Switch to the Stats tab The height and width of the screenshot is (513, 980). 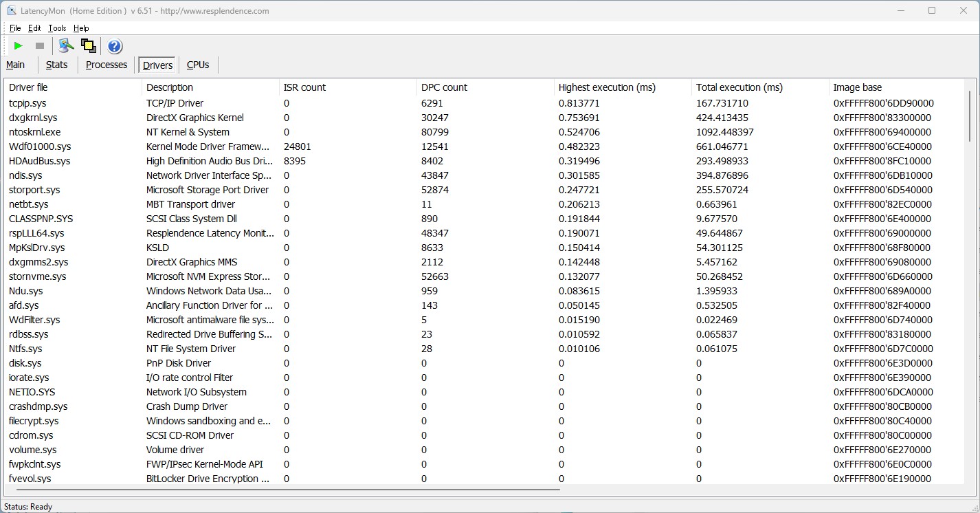(x=57, y=65)
